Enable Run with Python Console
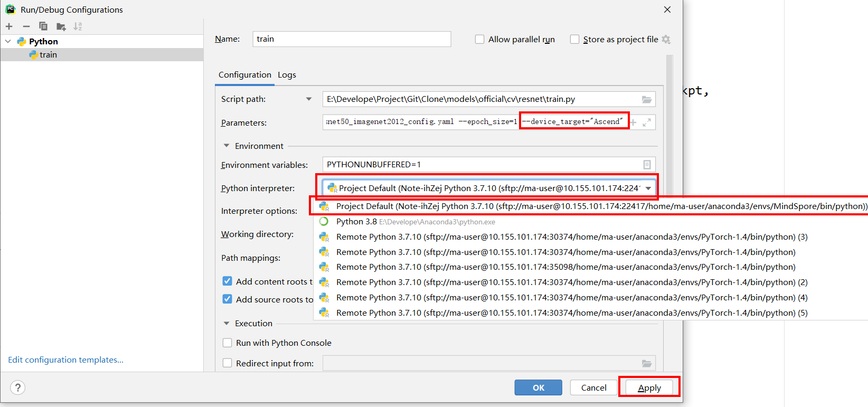Viewport: 868px width, 407px height. (x=228, y=343)
